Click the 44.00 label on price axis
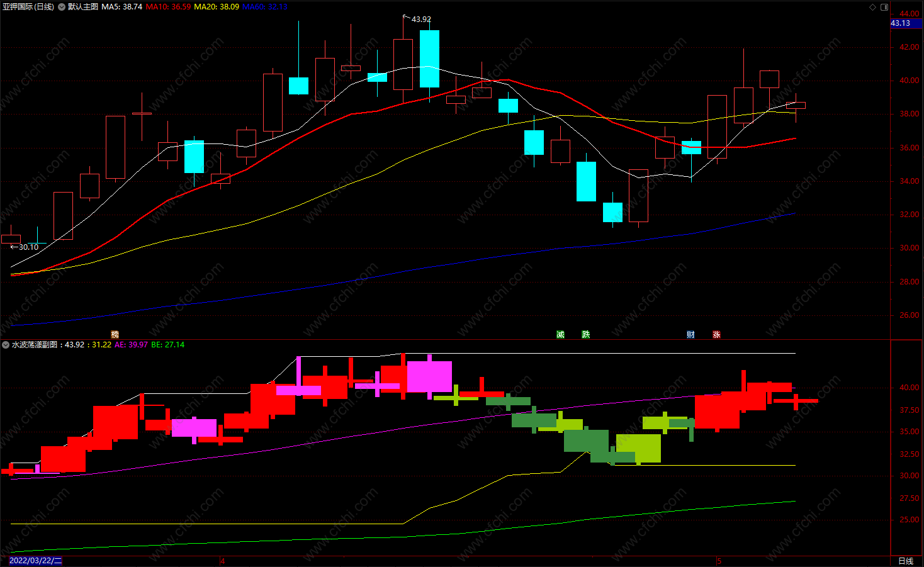The height and width of the screenshot is (567, 924). click(x=909, y=14)
